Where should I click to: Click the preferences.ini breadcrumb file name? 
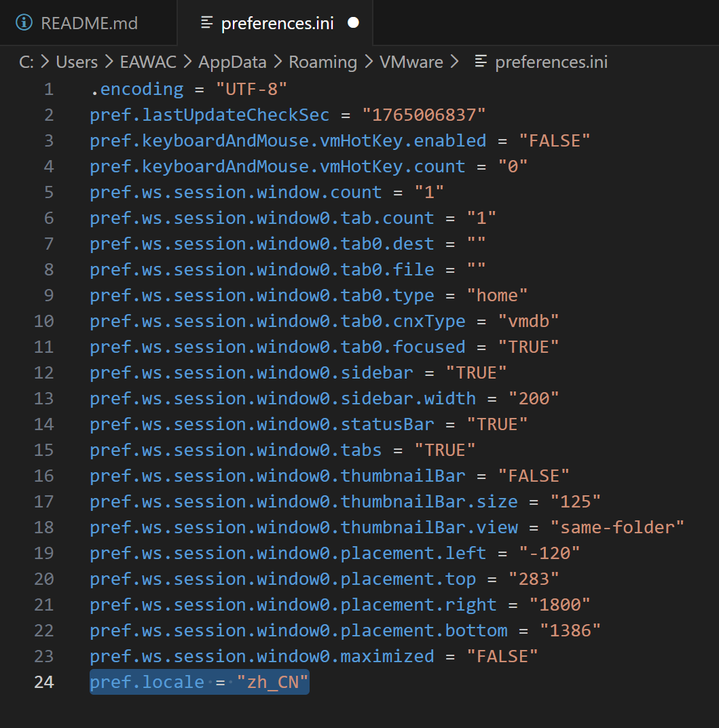pyautogui.click(x=551, y=62)
